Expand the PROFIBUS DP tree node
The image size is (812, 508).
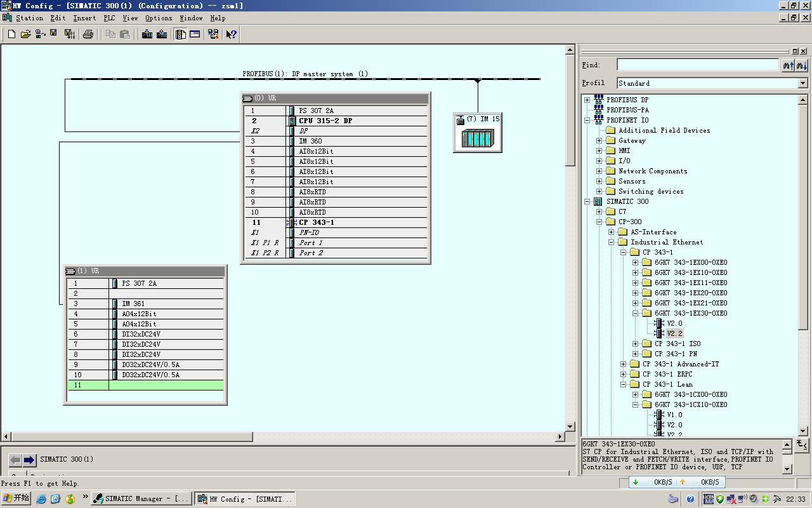[x=587, y=100]
